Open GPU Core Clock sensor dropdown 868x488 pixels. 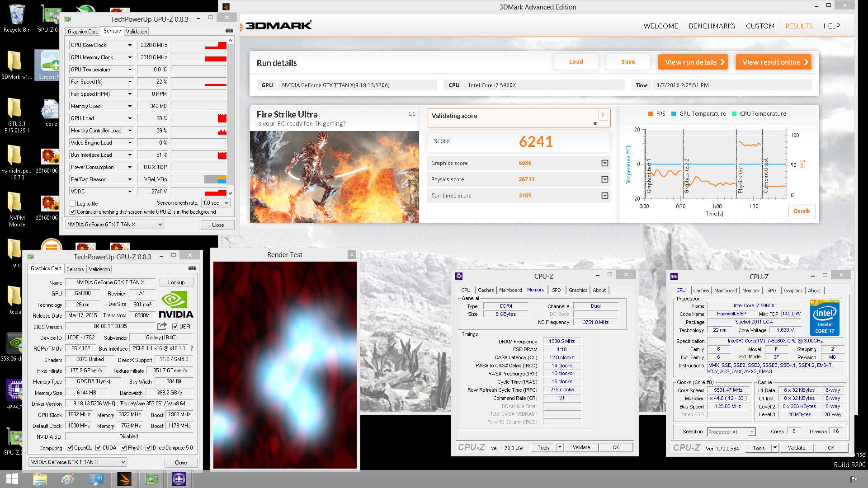pyautogui.click(x=130, y=45)
